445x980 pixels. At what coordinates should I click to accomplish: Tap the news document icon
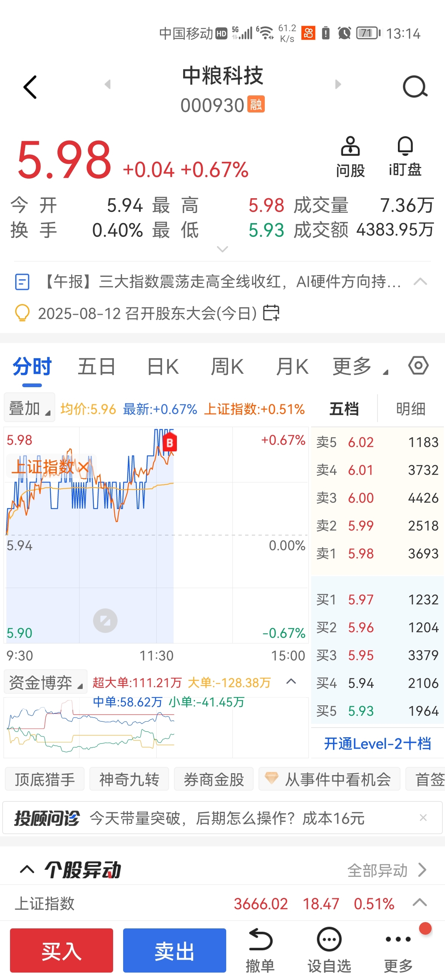(x=22, y=282)
